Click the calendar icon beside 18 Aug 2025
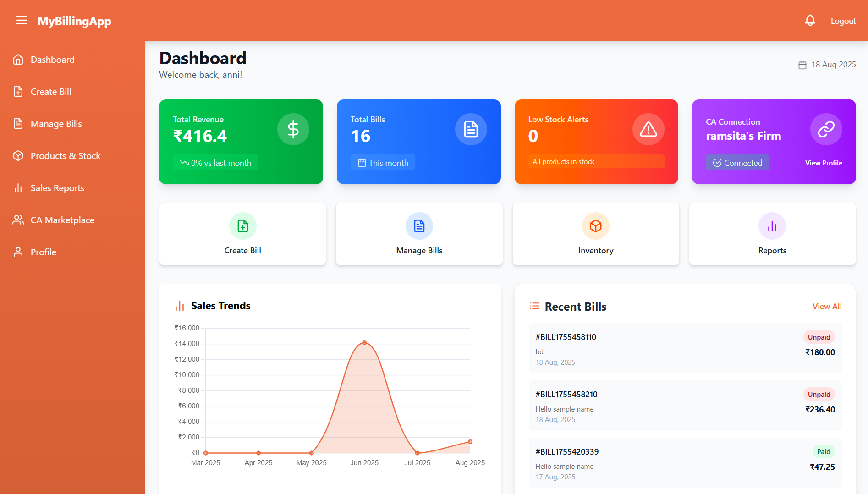 point(802,65)
